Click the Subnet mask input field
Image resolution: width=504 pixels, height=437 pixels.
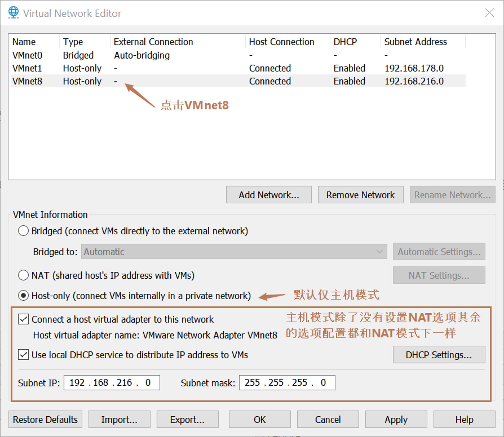287,383
